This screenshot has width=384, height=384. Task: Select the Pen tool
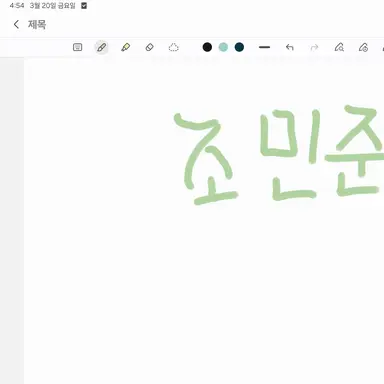[101, 47]
